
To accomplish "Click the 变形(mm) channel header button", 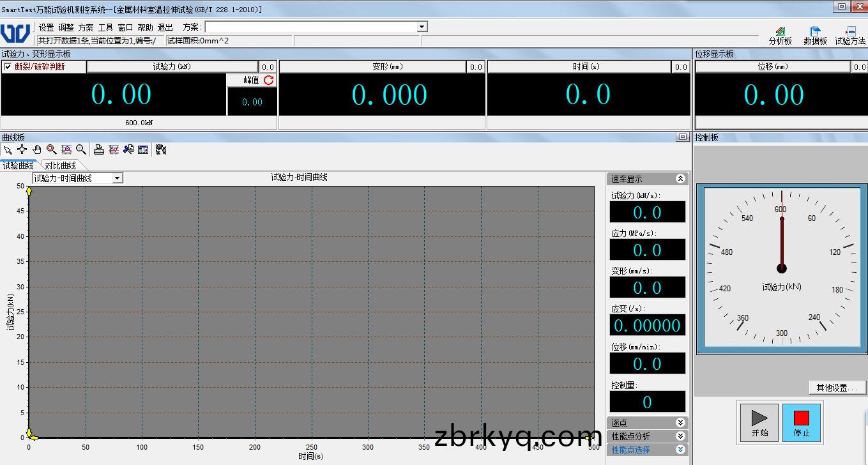I will pos(372,66).
